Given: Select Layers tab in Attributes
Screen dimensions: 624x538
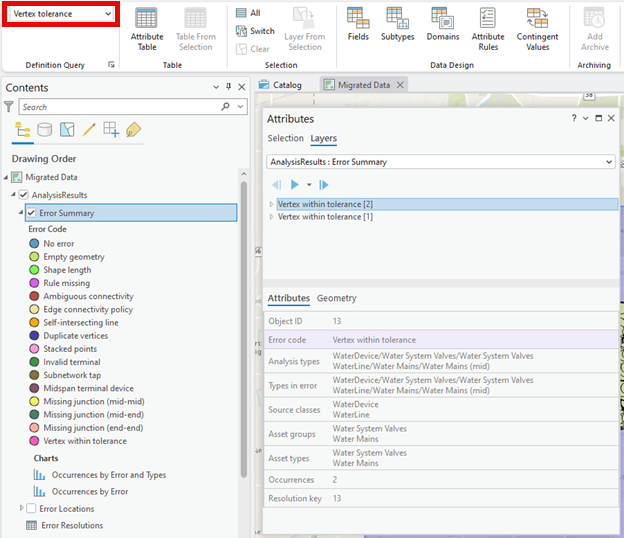Looking at the screenshot, I should [x=324, y=138].
